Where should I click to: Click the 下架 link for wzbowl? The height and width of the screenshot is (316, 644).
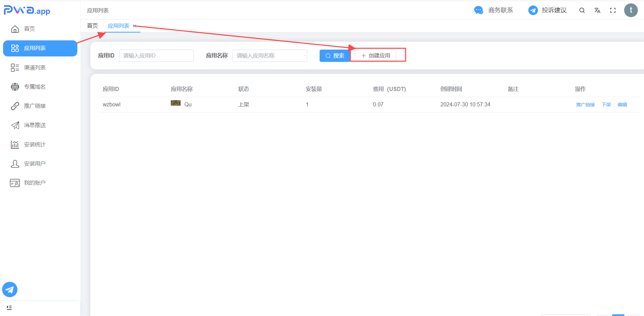[606, 105]
